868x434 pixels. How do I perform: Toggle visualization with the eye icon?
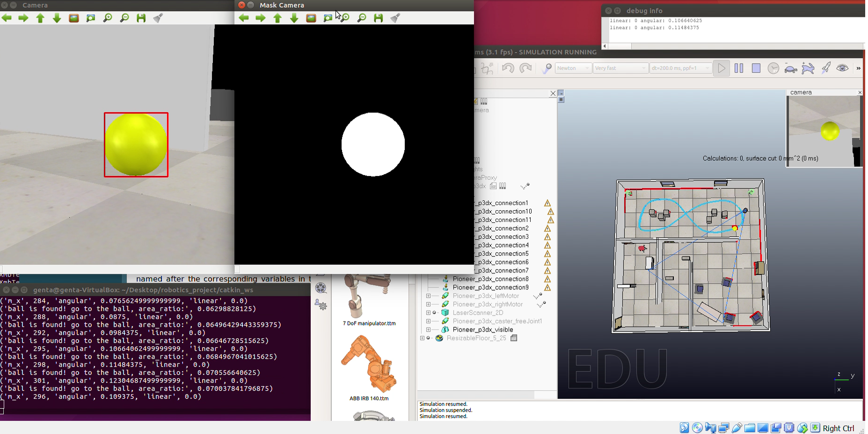coord(843,68)
